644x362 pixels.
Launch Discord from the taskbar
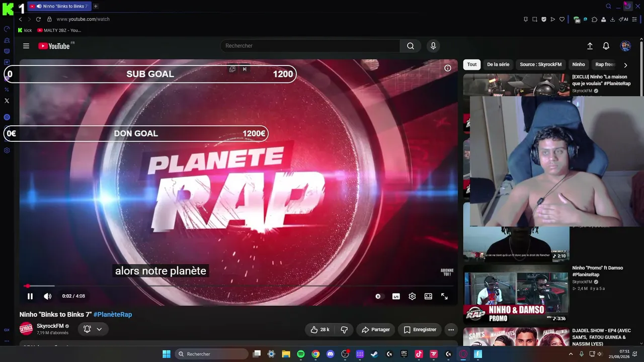click(330, 354)
